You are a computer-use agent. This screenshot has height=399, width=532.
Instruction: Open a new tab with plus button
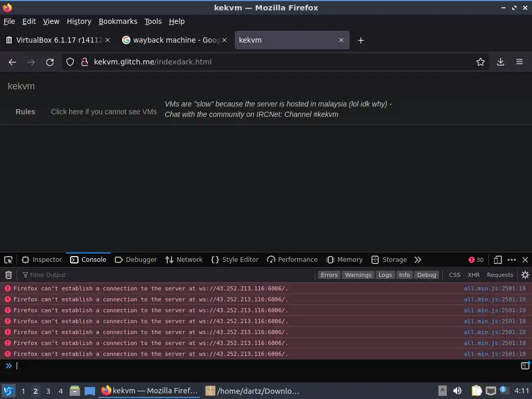361,41
